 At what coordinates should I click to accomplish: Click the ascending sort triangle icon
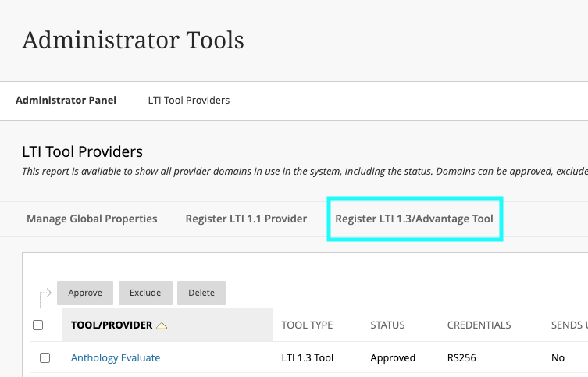162,325
